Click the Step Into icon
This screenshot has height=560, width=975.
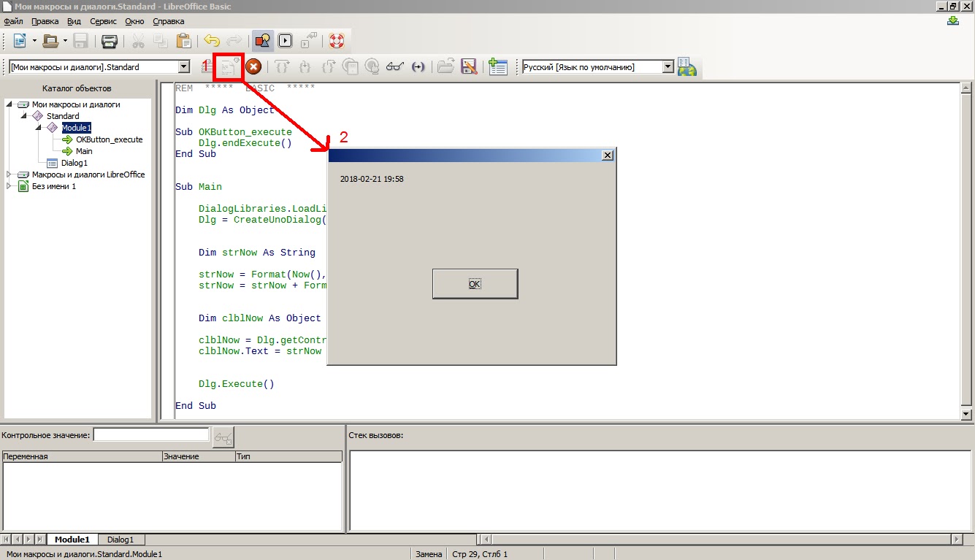305,67
